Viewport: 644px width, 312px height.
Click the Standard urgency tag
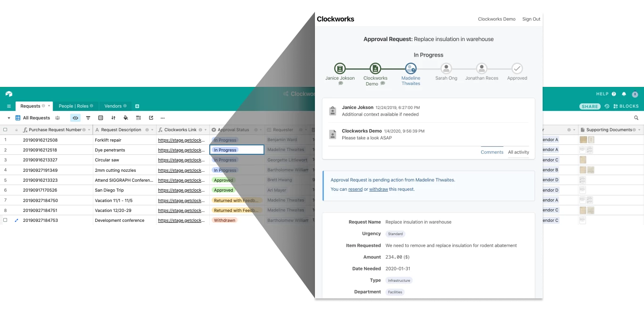(396, 234)
